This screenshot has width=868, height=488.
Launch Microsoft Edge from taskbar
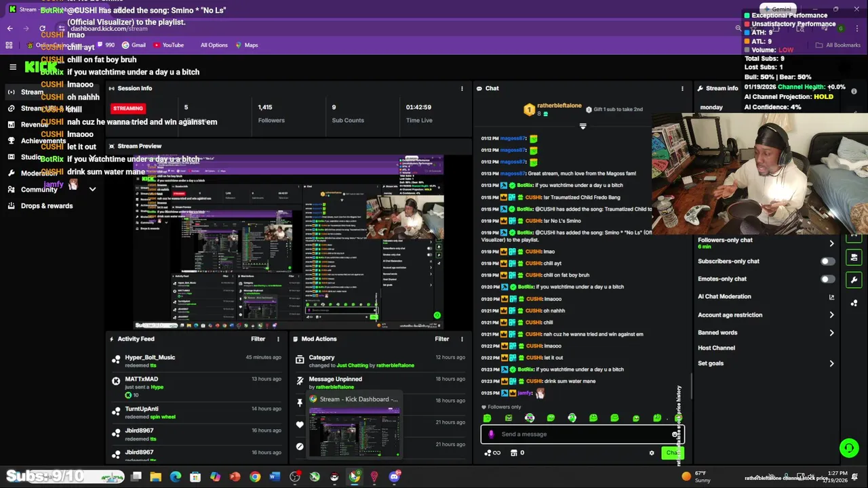click(x=176, y=477)
